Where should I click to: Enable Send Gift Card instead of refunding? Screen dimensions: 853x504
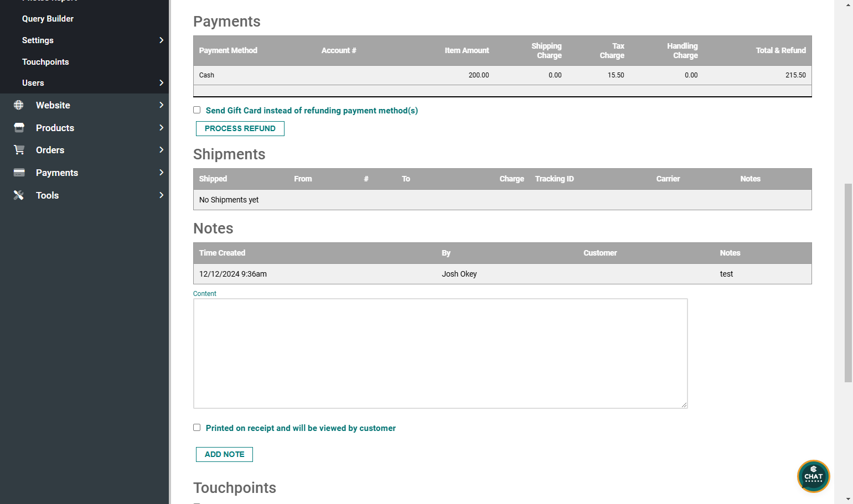pyautogui.click(x=197, y=110)
